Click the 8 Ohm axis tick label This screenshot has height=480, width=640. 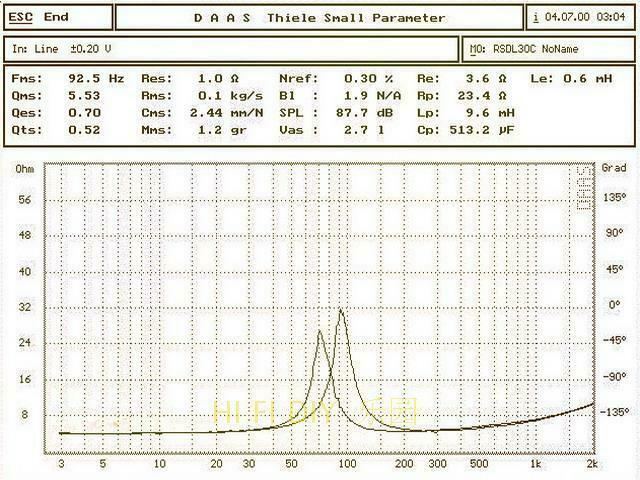(x=24, y=415)
